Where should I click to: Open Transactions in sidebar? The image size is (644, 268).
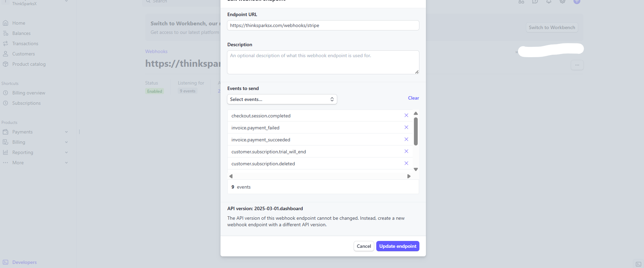(x=25, y=43)
